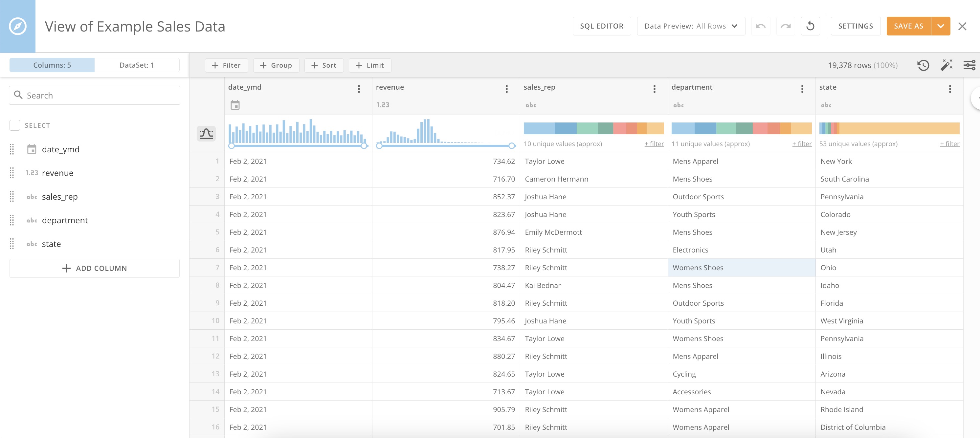
Task: Click the curve toggle icon beside the histograms
Action: (x=206, y=133)
